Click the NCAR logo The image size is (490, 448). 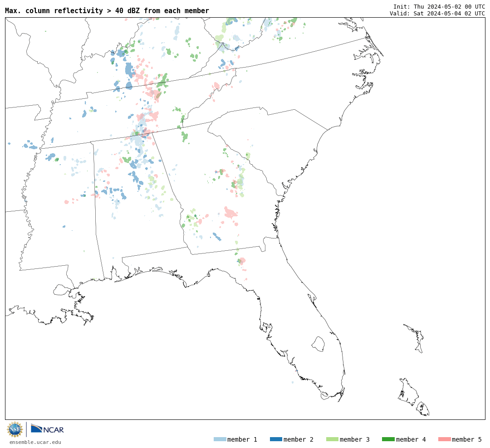coord(47,429)
